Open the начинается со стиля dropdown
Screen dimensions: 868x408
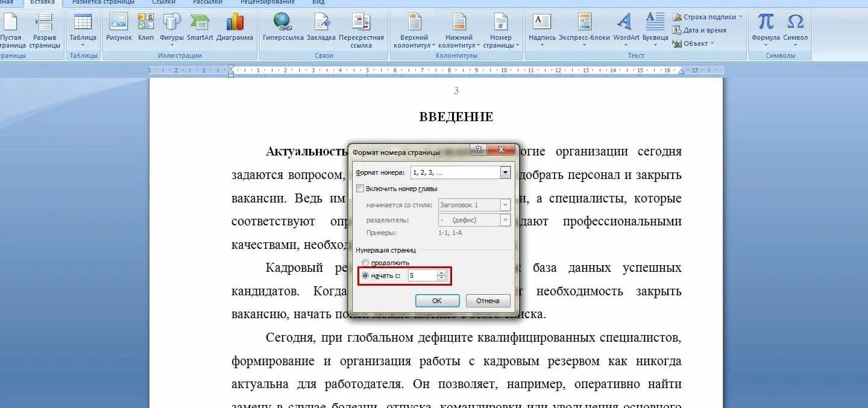505,205
